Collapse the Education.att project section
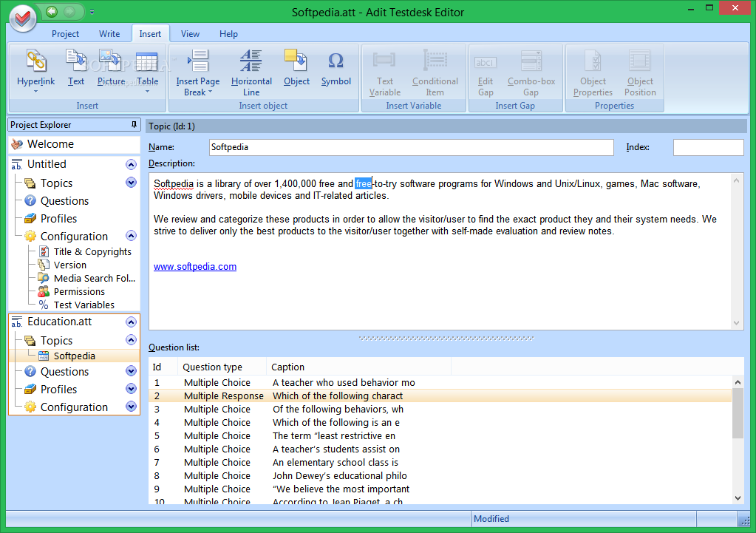The width and height of the screenshot is (756, 533). pos(131,322)
